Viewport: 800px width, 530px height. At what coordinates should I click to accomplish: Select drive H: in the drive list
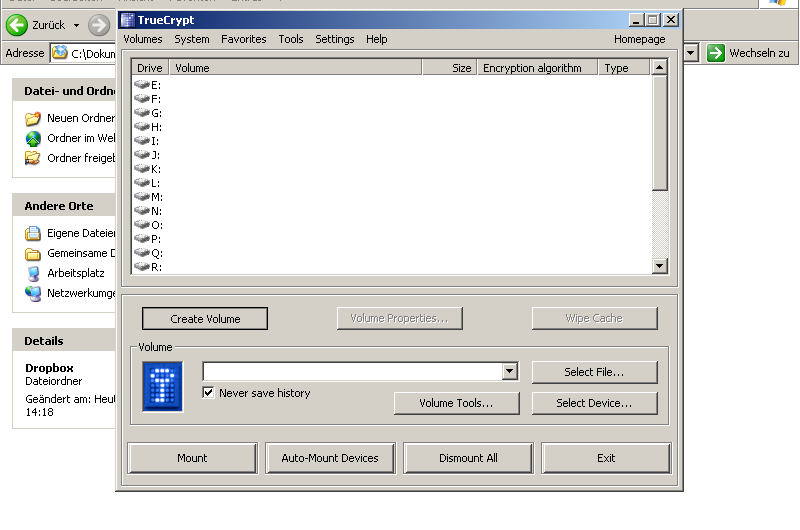(148, 127)
